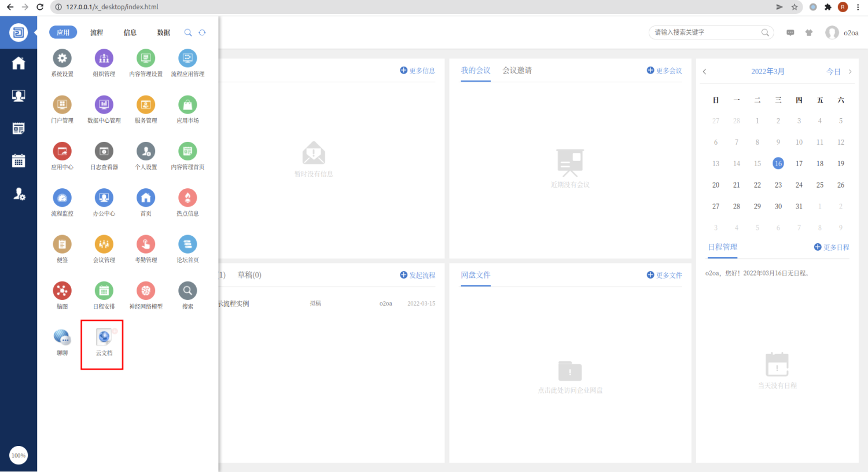Refresh the application menu list

(x=202, y=33)
